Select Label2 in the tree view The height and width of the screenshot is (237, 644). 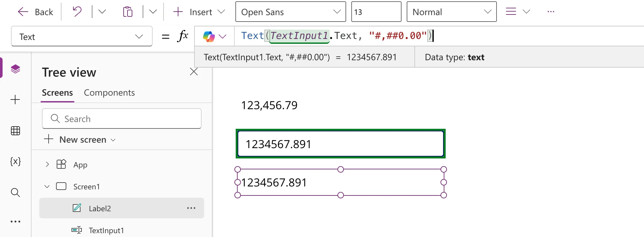122,208
